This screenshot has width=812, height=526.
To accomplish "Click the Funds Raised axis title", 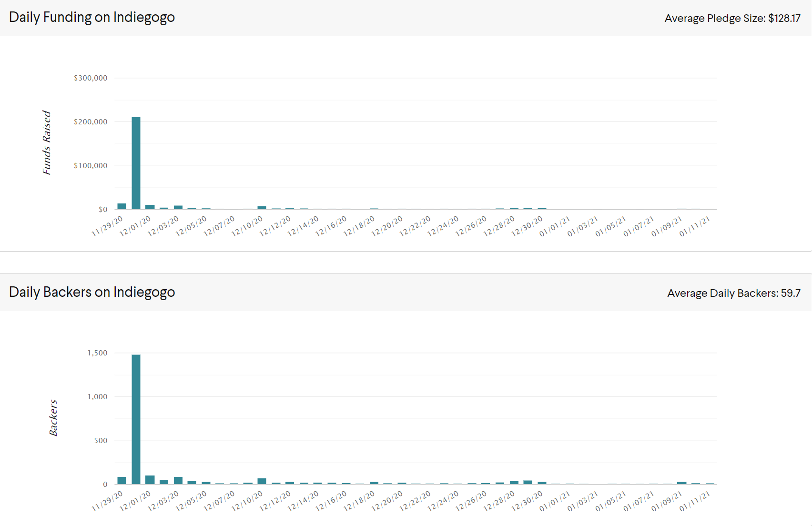I will (46, 142).
